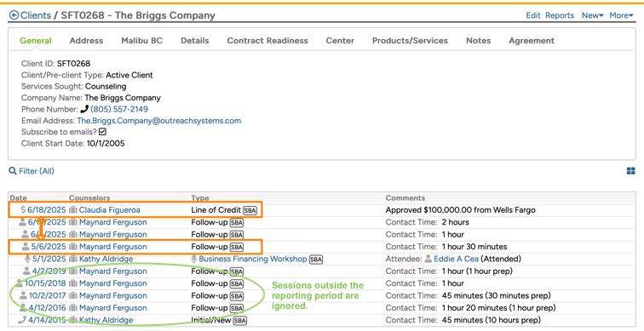Open Kathy Aldridge link on 4/14/2015 row
644x331 pixels.
106,320
